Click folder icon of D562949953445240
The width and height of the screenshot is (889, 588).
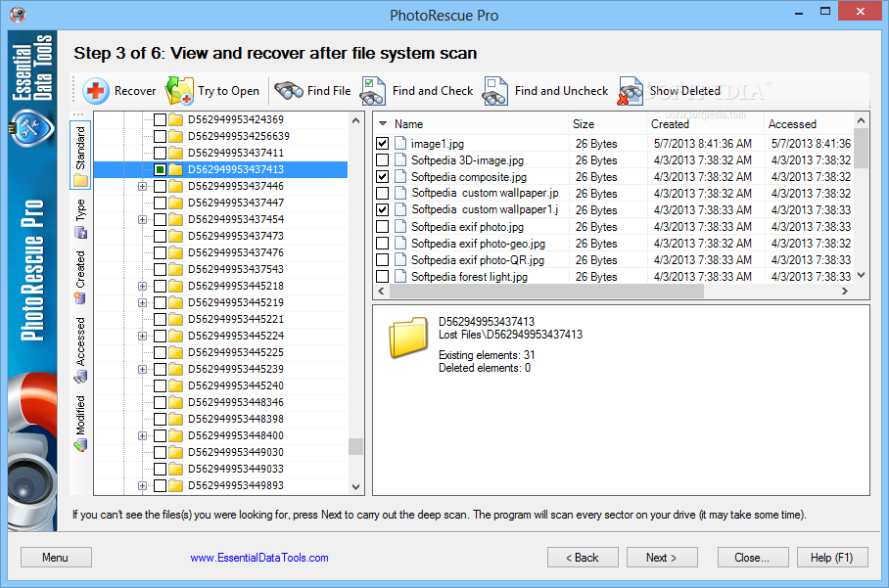(x=176, y=385)
